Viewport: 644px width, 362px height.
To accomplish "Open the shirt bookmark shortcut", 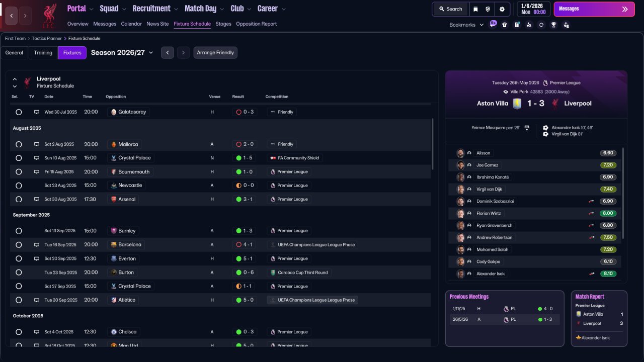I will (x=505, y=25).
